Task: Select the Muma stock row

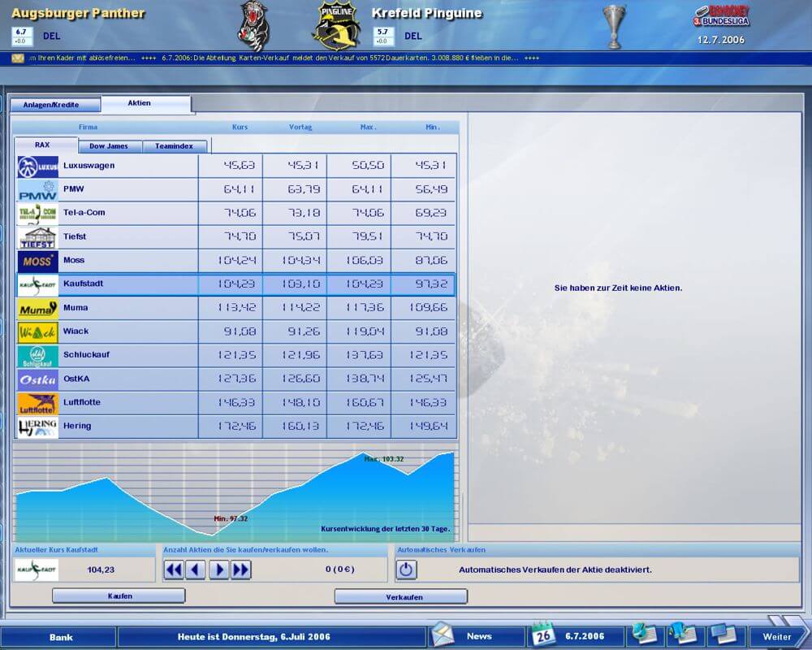Action: click(x=236, y=309)
